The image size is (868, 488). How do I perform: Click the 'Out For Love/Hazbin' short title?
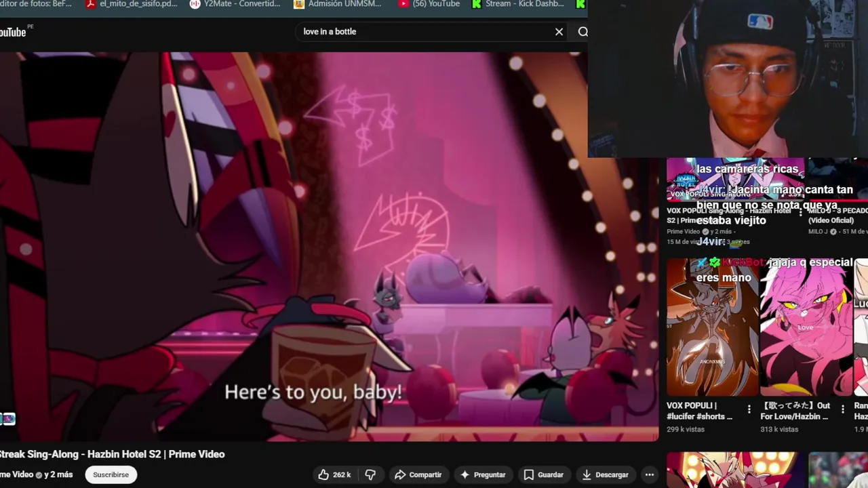click(x=795, y=411)
